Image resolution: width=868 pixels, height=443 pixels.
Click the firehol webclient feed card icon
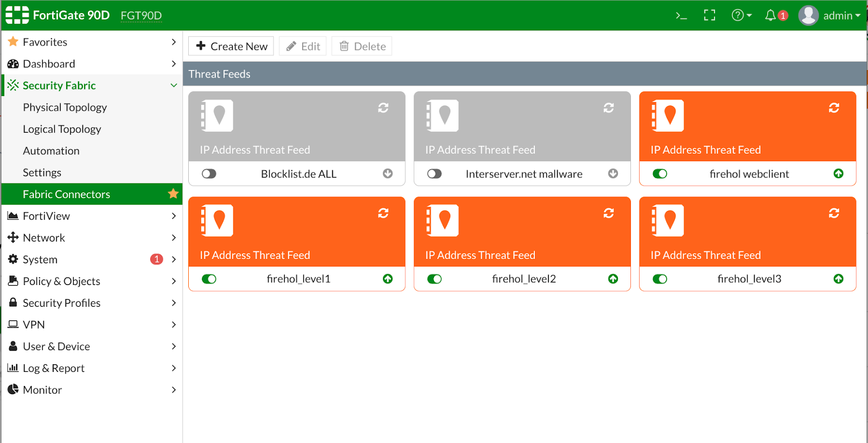(x=668, y=116)
